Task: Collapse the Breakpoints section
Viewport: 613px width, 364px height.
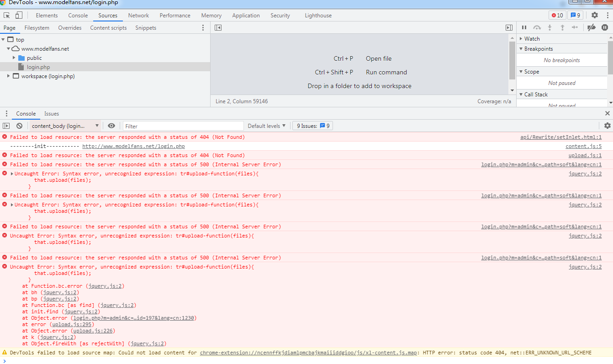Action: [522, 49]
